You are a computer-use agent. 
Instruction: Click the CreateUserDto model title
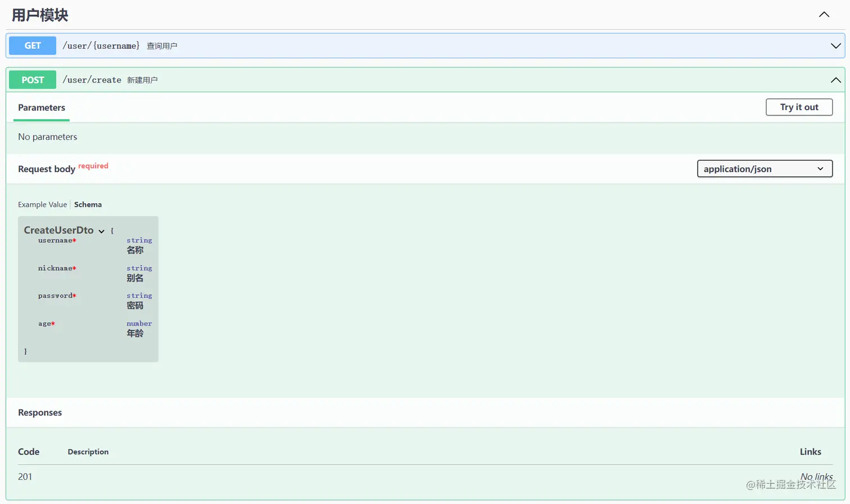tap(58, 230)
